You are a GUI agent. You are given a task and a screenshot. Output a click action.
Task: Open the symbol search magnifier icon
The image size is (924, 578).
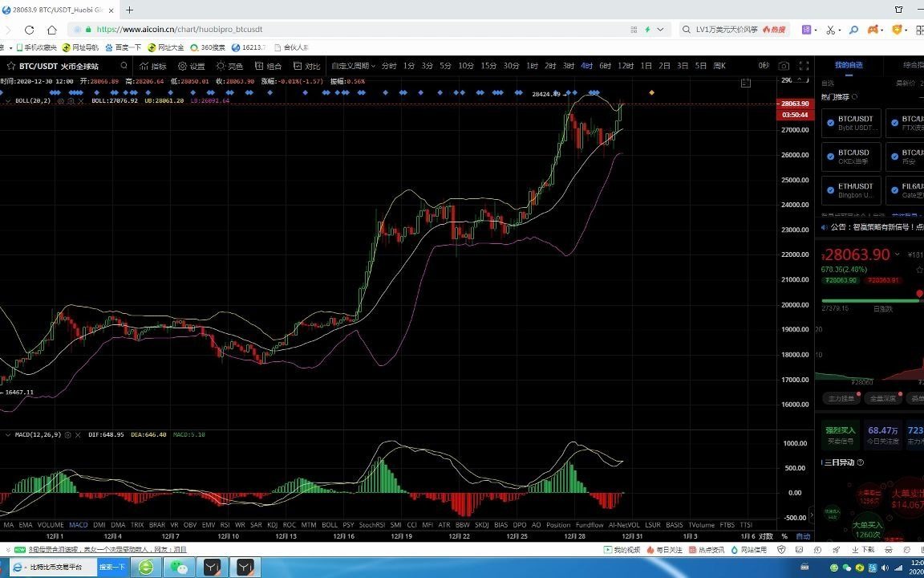tap(124, 66)
